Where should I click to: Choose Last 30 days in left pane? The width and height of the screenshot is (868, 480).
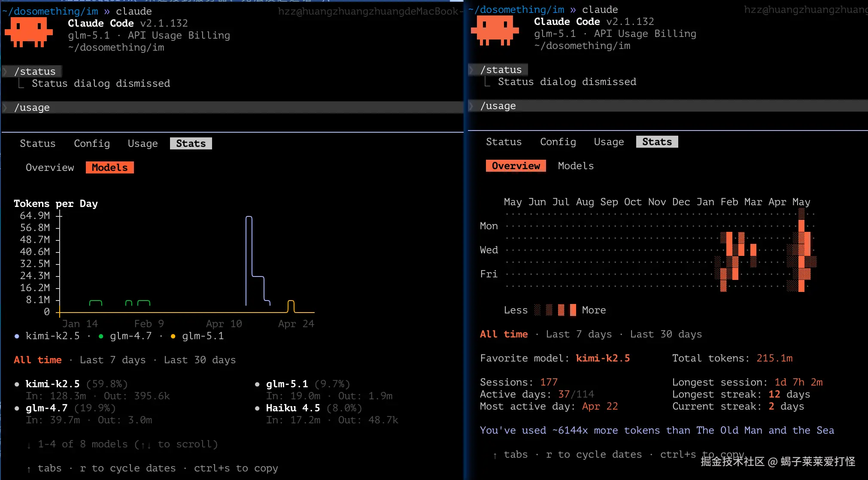click(200, 360)
